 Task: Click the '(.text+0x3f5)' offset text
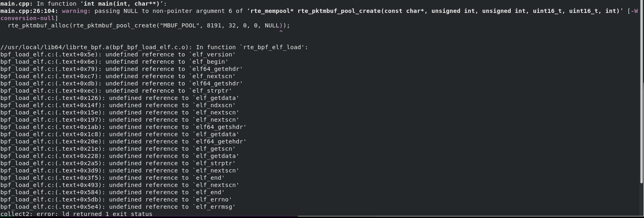[78, 178]
